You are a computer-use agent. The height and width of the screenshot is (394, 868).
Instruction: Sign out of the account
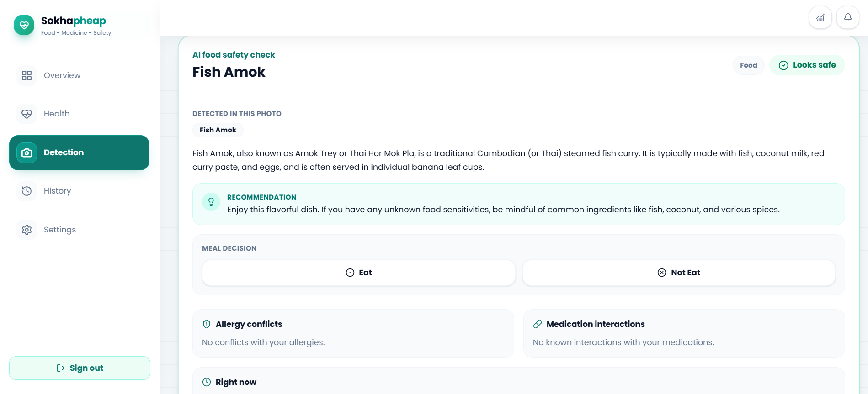(x=80, y=368)
